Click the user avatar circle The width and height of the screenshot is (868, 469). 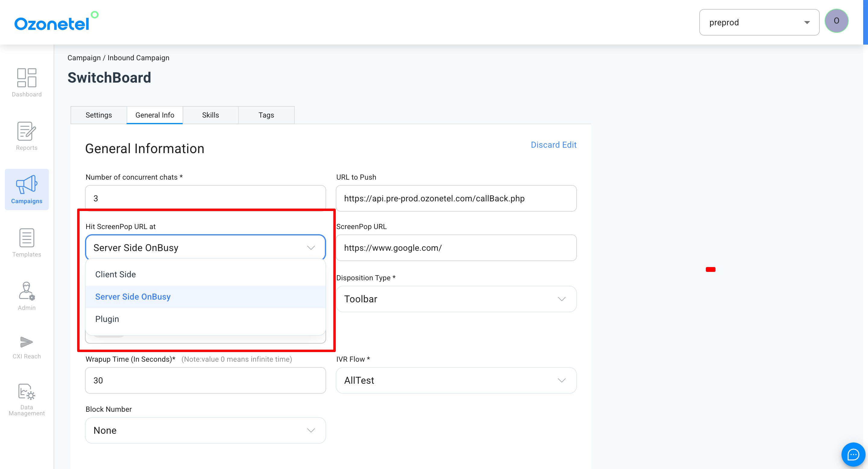(836, 21)
